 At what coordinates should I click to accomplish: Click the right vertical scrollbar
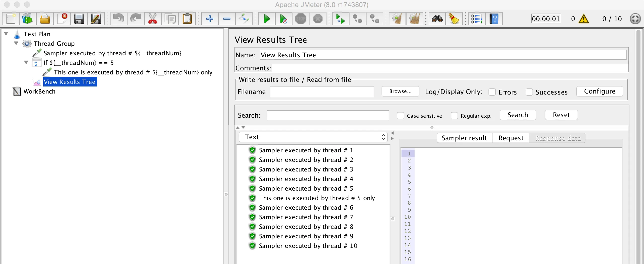tap(638, 147)
